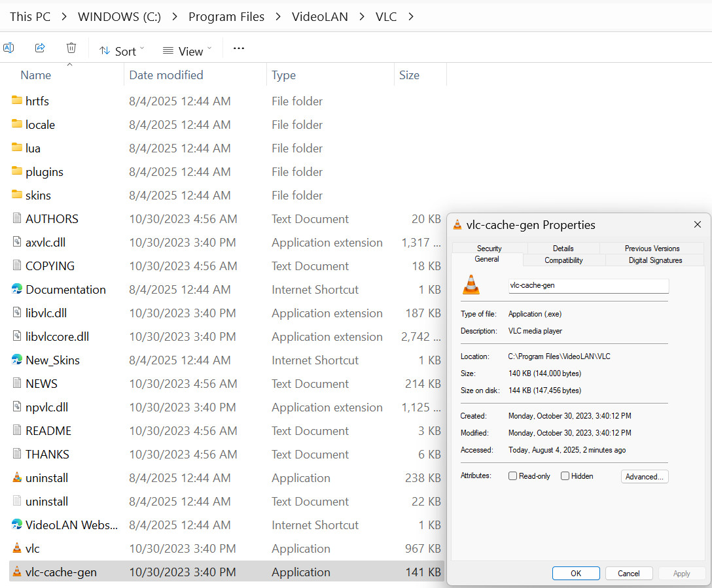Click the libvlccore.dll file icon

click(17, 336)
